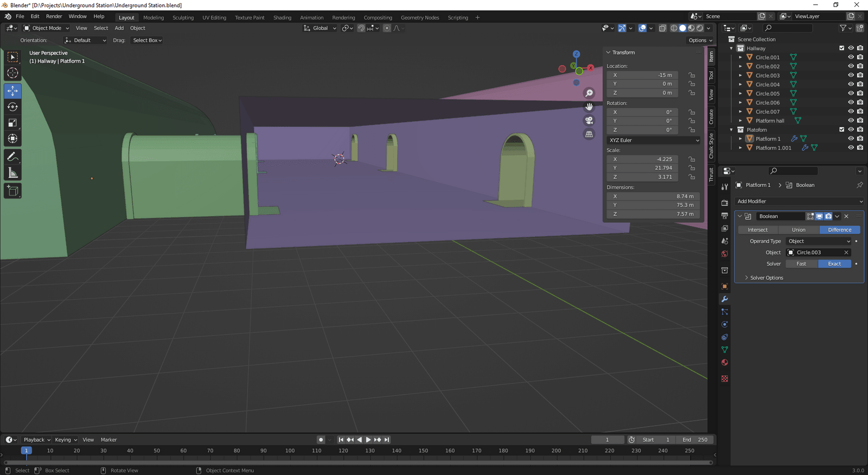
Task: Choose the Fast solver option
Action: 801,264
